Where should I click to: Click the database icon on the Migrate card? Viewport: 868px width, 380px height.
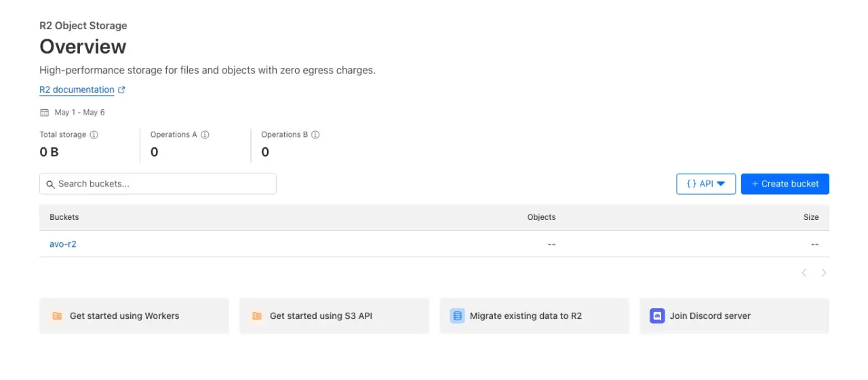point(457,316)
